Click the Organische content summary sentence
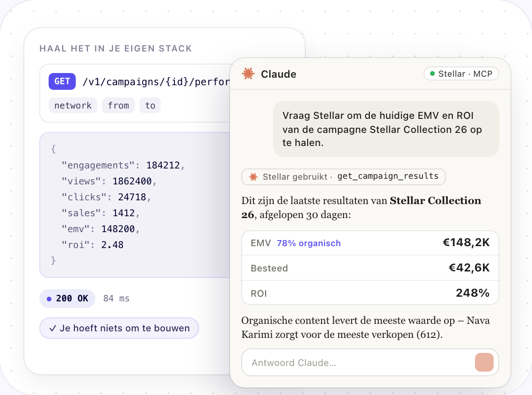532x395 pixels. coord(366,328)
